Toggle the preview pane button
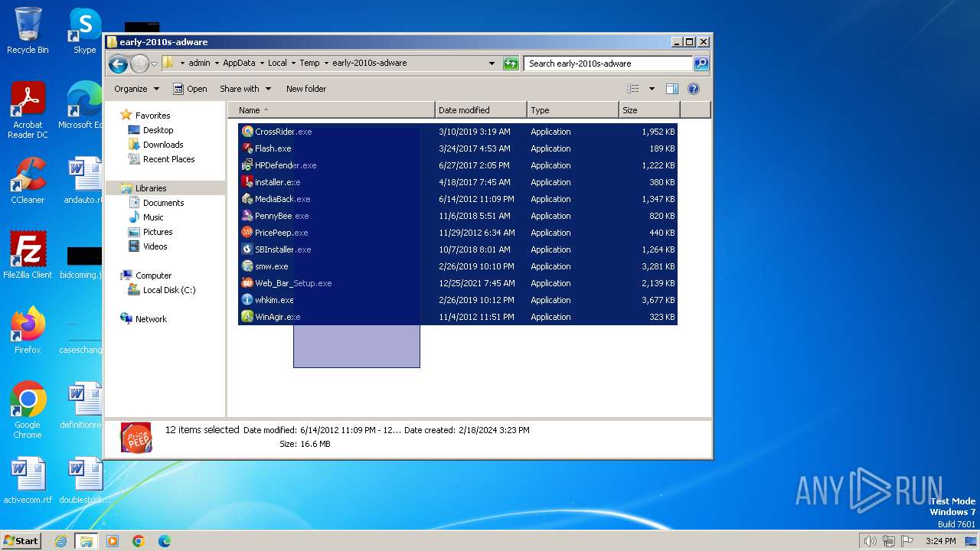The width and height of the screenshot is (980, 551). click(x=672, y=89)
